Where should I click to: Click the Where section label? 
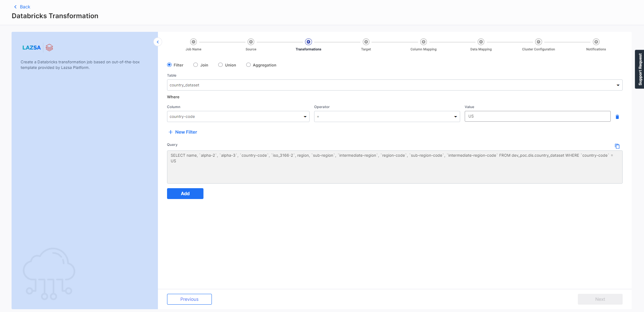coord(173,97)
